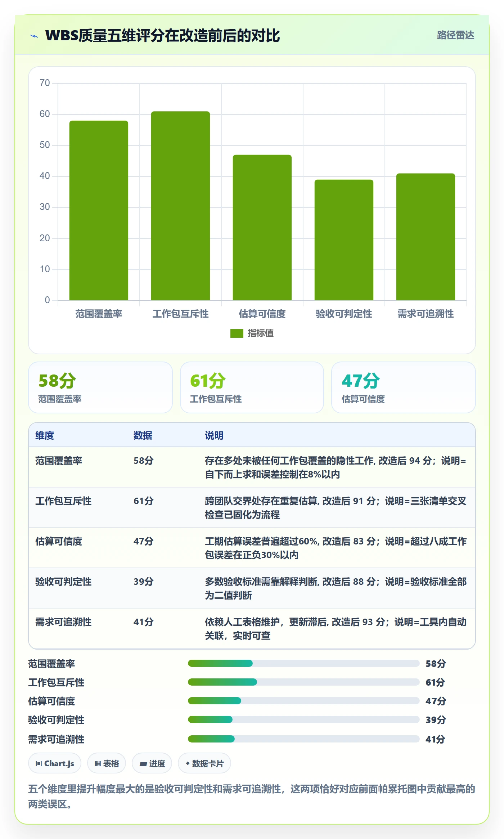This screenshot has width=504, height=839.
Task: Click the 数据 column header
Action: (143, 436)
